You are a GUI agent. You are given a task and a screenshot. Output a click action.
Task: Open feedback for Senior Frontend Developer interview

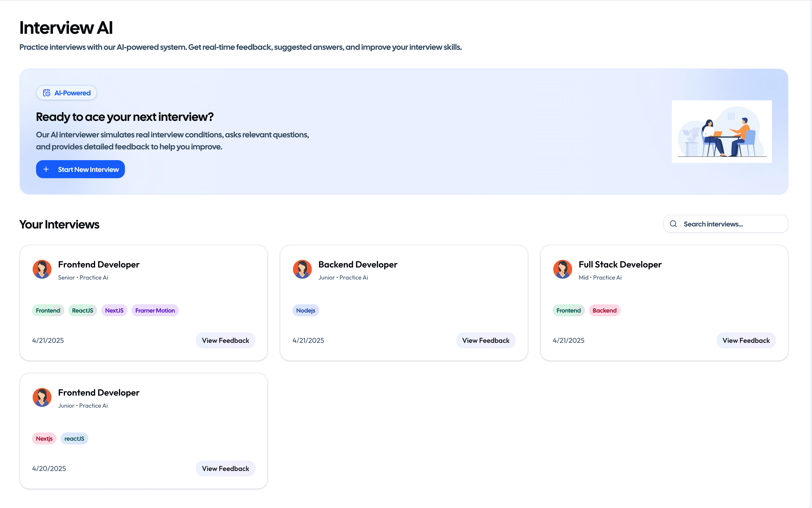coord(226,340)
